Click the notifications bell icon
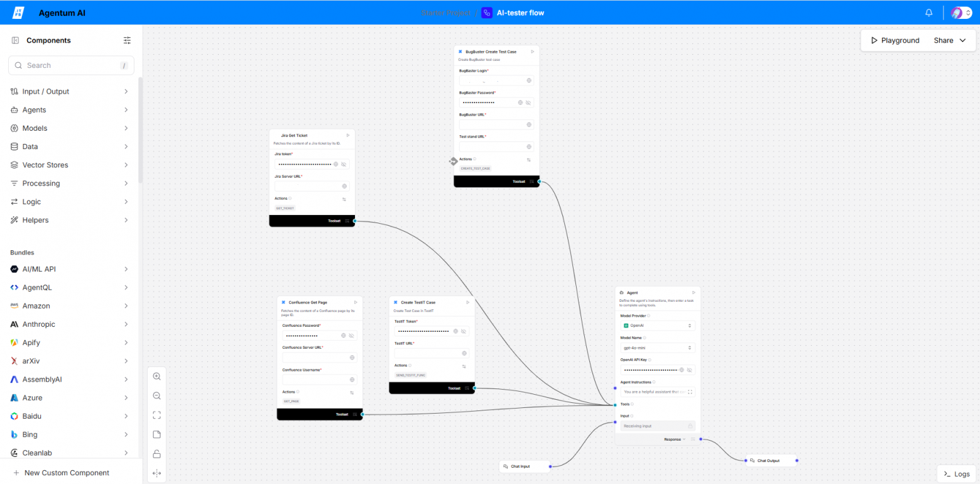 coord(929,13)
